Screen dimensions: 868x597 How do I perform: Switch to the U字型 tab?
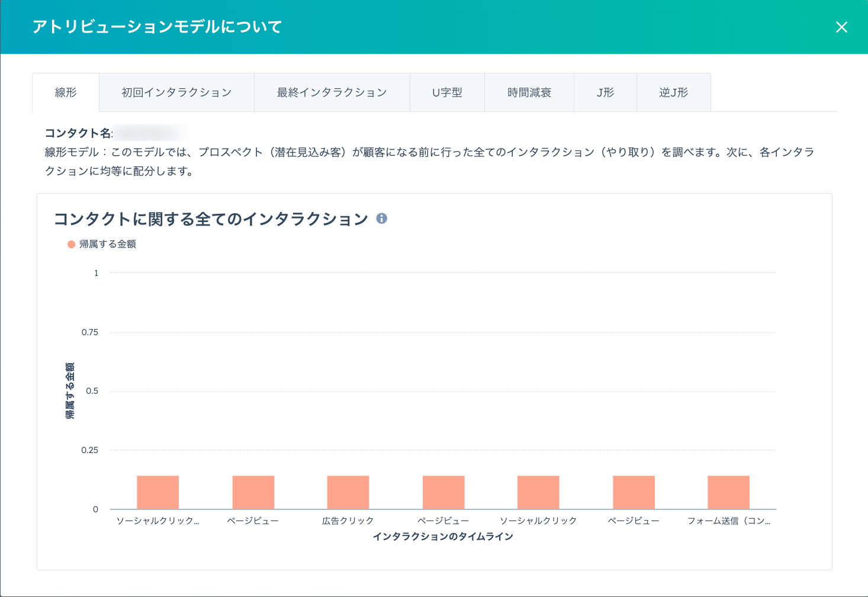pyautogui.click(x=447, y=92)
